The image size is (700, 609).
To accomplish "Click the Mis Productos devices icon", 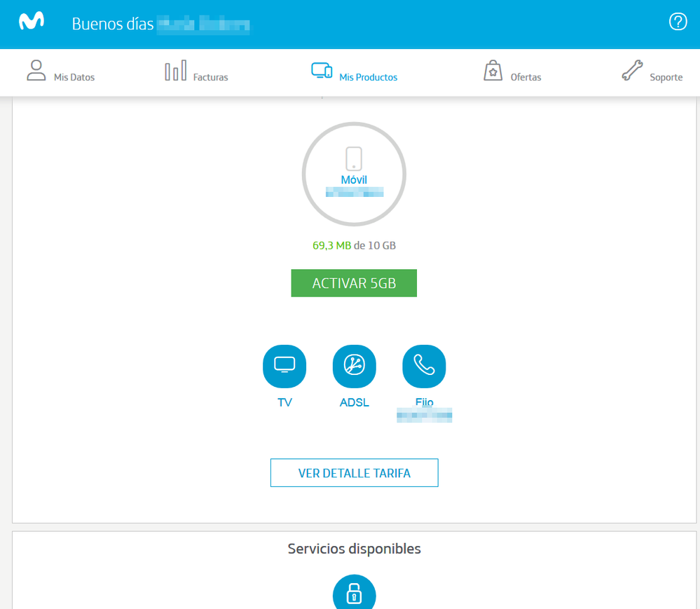I will (322, 71).
